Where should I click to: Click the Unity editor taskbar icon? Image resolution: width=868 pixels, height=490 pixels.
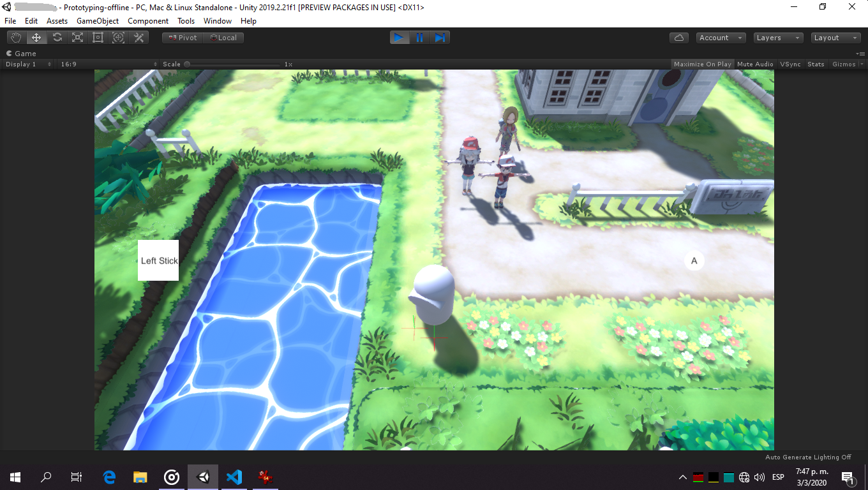tap(203, 477)
